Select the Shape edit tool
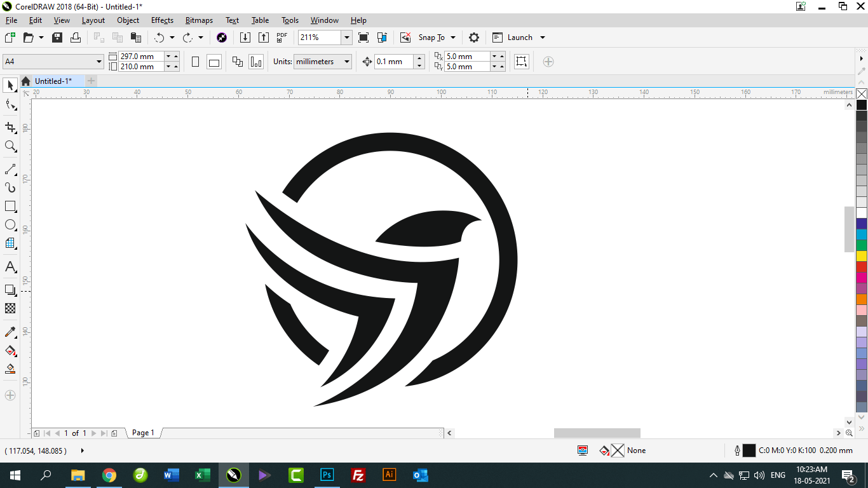This screenshot has height=488, width=868. (x=10, y=105)
